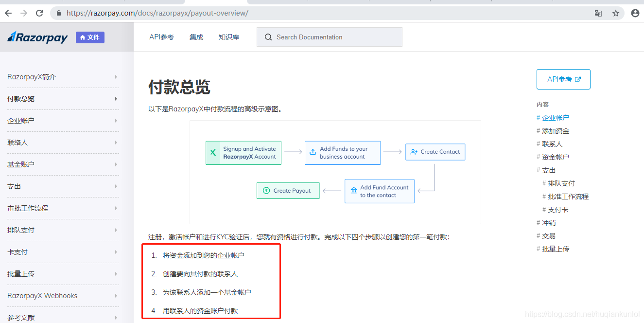The image size is (644, 323).
Task: Open 支出 in the sidebar
Action: [x=14, y=186]
